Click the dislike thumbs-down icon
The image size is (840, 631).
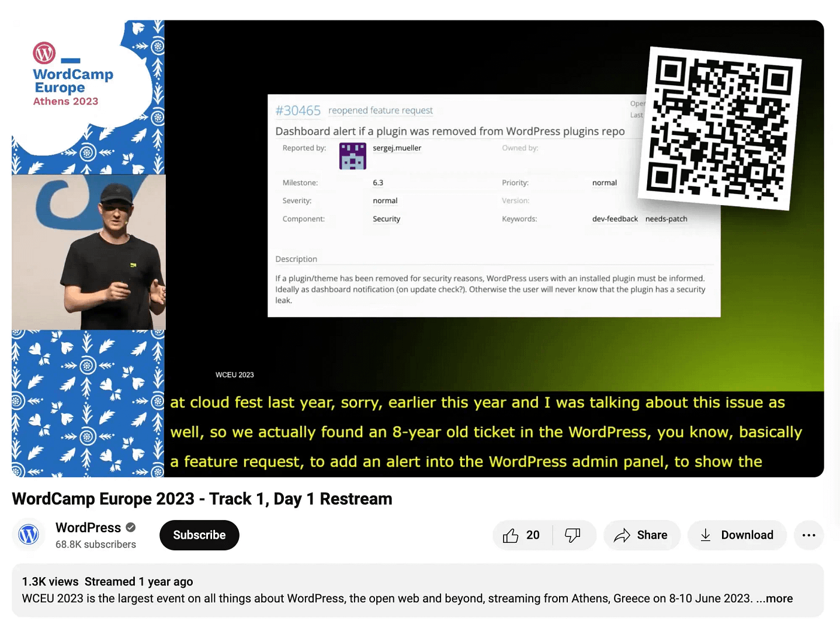point(572,535)
